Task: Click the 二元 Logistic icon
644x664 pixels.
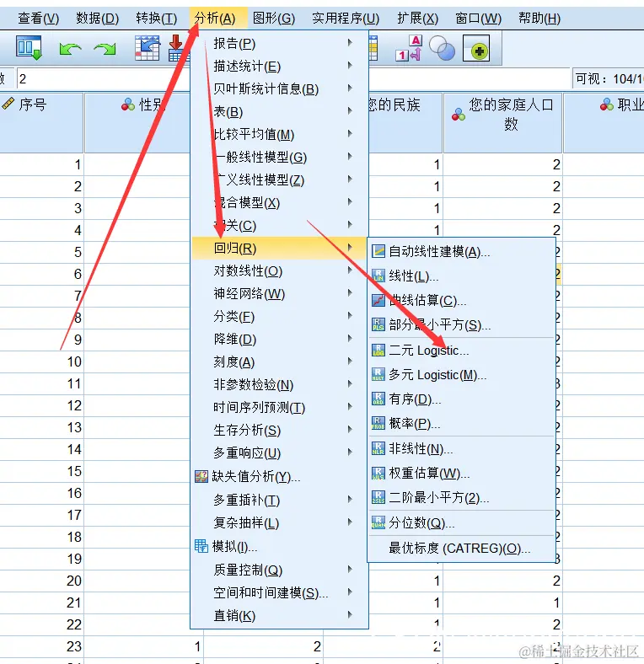Action: tap(378, 351)
